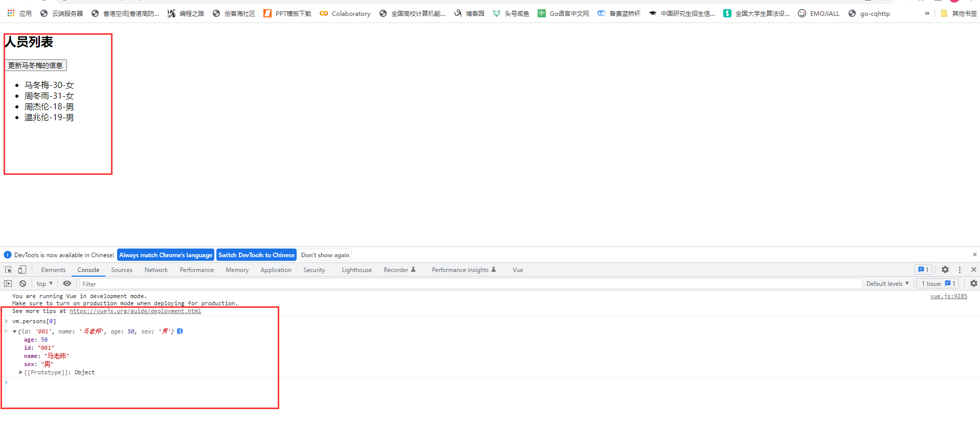
Task: Collapse the logged person object triangle
Action: click(14, 332)
